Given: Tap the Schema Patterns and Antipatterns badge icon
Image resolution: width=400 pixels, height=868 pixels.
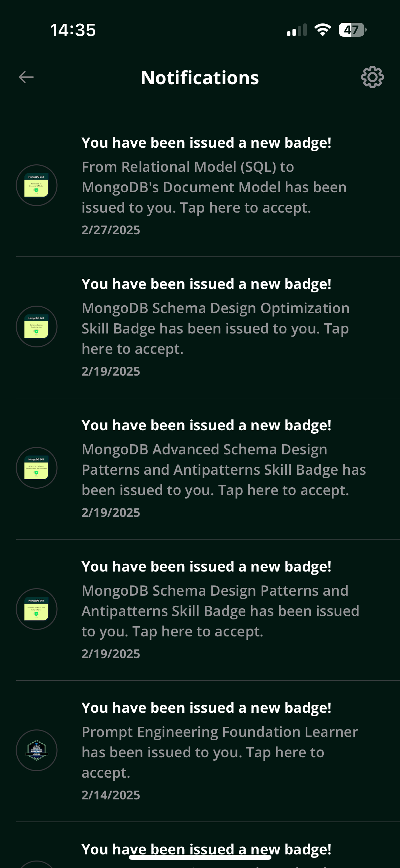Looking at the screenshot, I should pyautogui.click(x=37, y=609).
